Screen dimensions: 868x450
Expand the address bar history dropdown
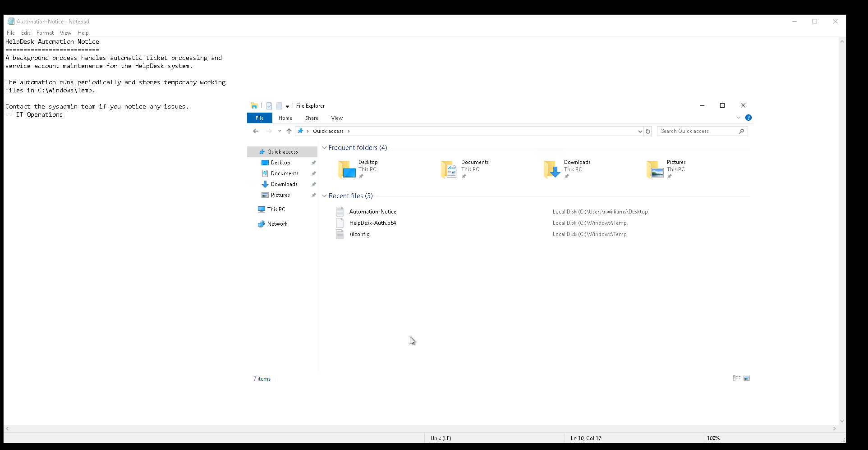pos(640,131)
